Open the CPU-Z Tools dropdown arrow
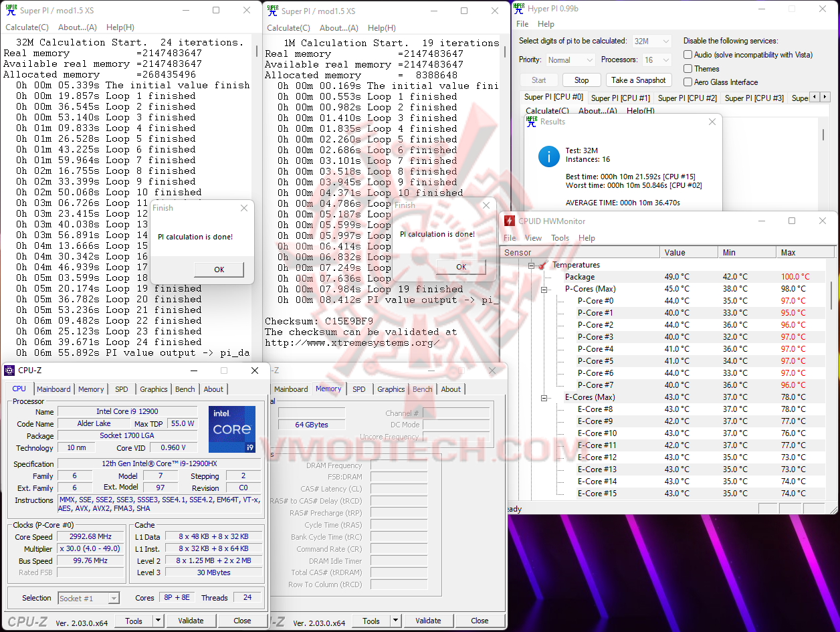840x632 pixels. click(158, 621)
